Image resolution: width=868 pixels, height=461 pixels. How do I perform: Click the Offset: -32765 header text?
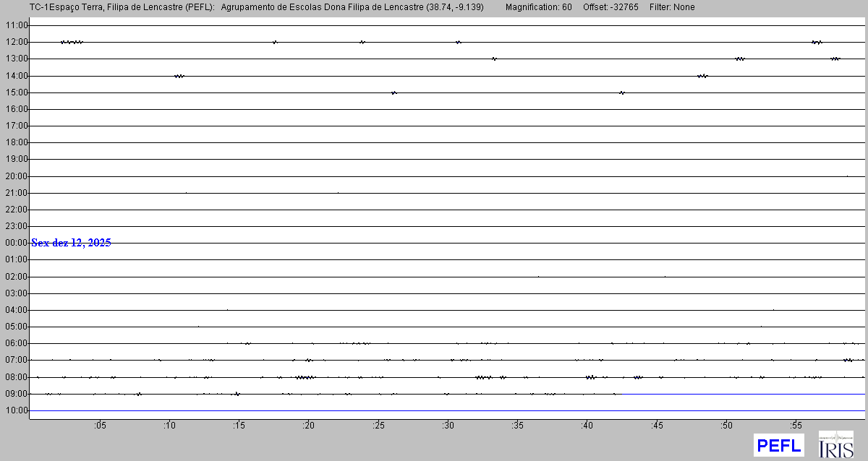point(611,7)
